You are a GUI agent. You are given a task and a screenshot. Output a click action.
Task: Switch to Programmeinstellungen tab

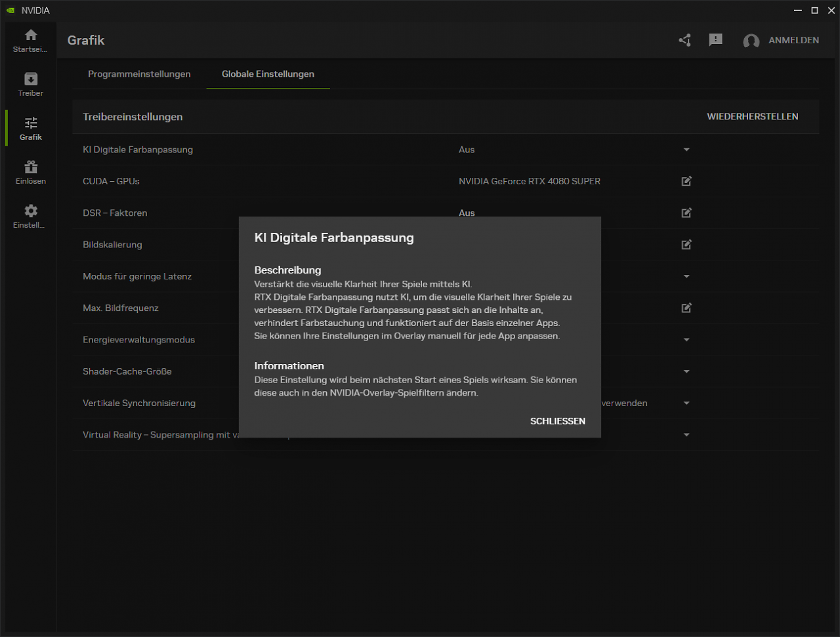tap(139, 74)
